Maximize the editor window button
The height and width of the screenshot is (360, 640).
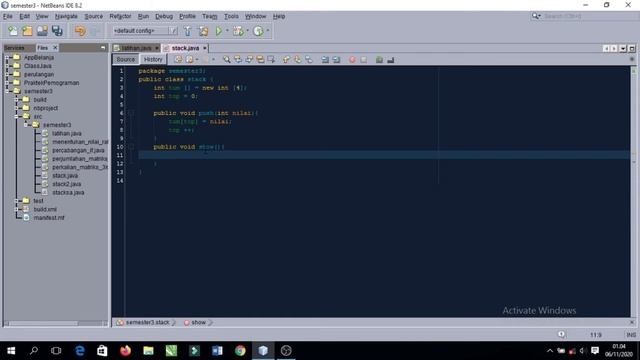click(632, 49)
